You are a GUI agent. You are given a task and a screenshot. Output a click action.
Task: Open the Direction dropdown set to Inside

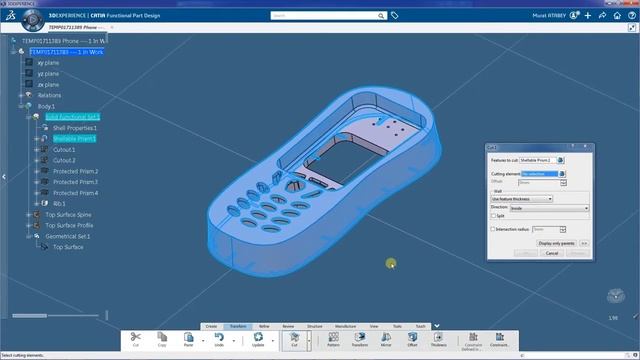click(x=549, y=208)
